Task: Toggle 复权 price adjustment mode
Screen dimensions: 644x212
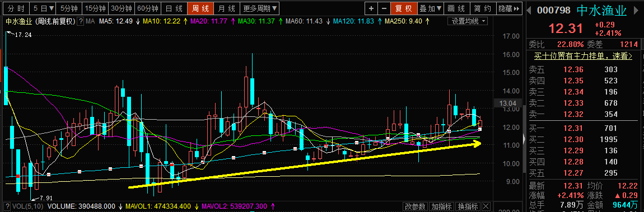Action: click(x=403, y=8)
